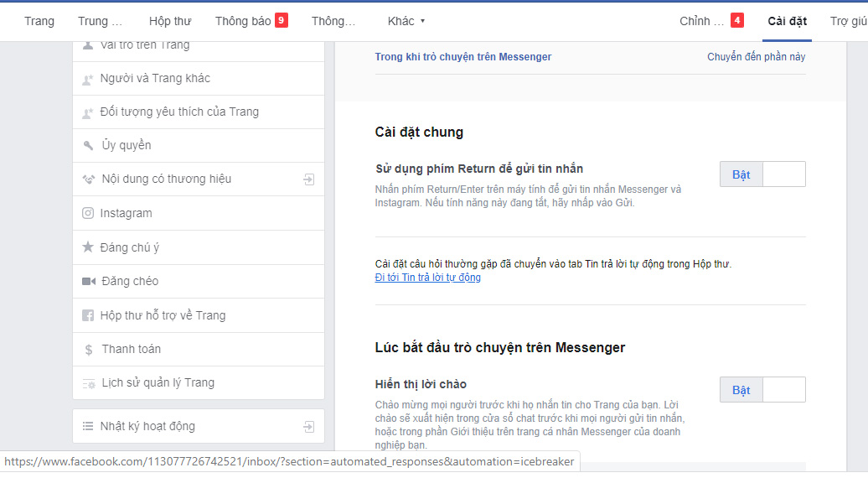Image resolution: width=868 pixels, height=478 pixels.
Task: Click the Facebook icon beside Hộp thư hỗ trợ
Action: coord(88,315)
